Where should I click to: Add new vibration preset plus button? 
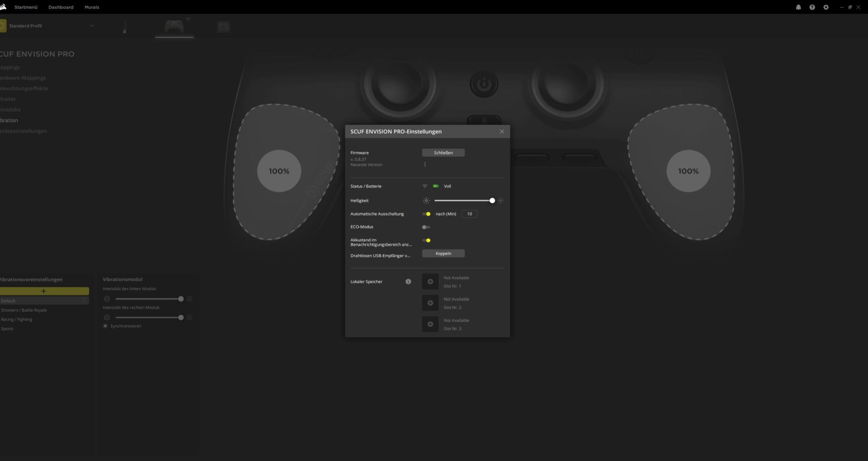(x=44, y=291)
